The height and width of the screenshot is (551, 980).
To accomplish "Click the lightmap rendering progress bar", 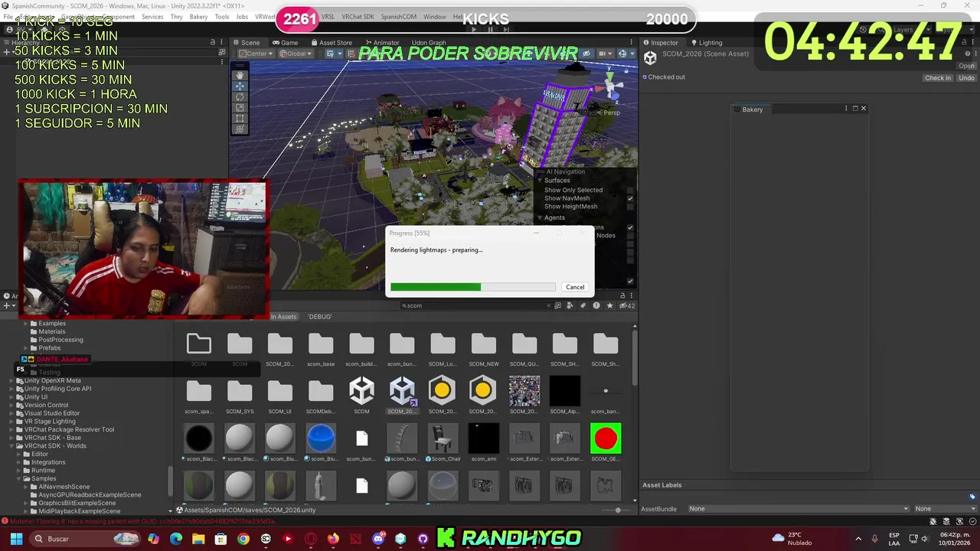I will click(x=472, y=287).
